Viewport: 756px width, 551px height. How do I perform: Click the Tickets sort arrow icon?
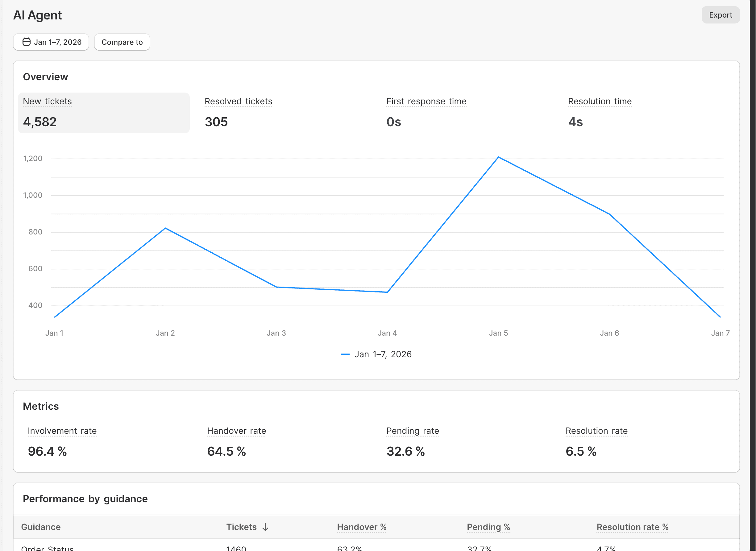coord(265,527)
